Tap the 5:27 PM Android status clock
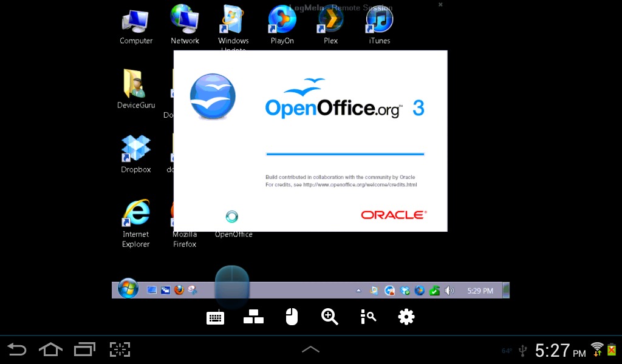Image resolution: width=622 pixels, height=364 pixels. pyautogui.click(x=560, y=351)
